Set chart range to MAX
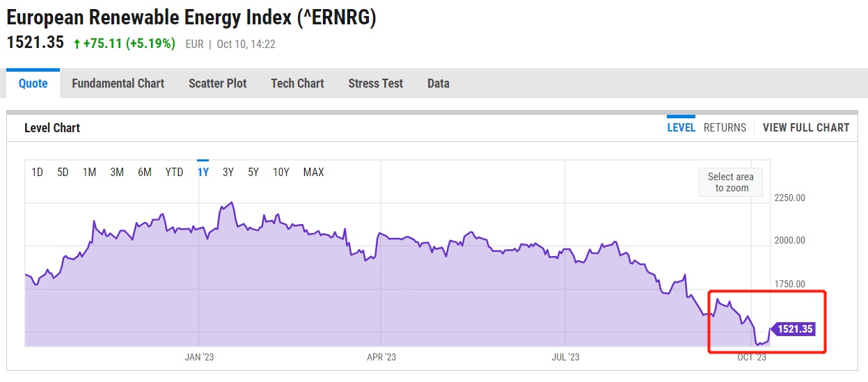The width and height of the screenshot is (868, 382). pos(314,172)
